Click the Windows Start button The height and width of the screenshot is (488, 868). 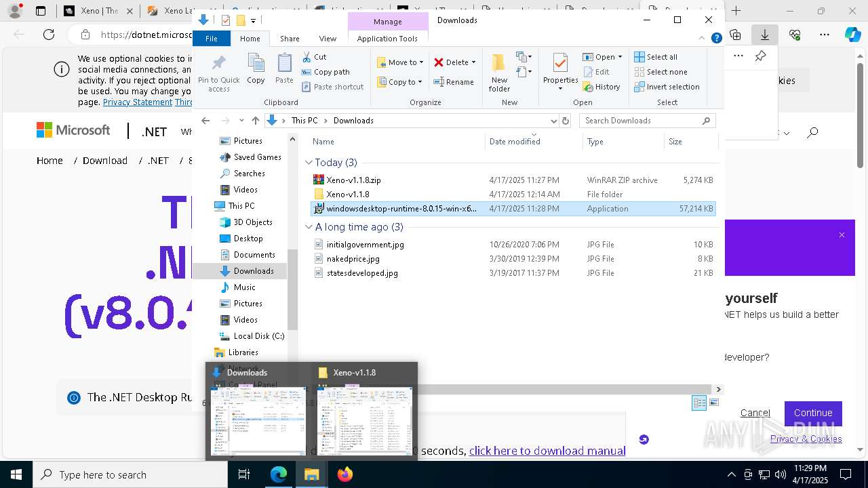[16, 474]
